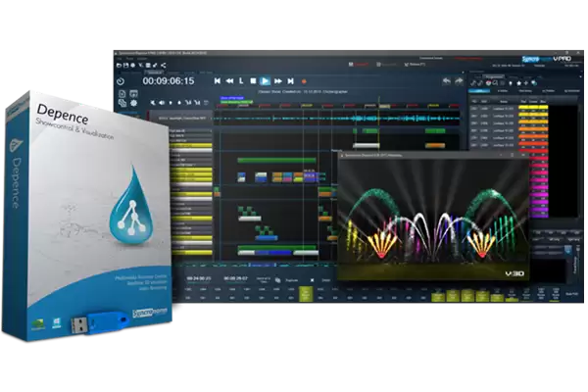Select the first row in fixture list

(500, 109)
